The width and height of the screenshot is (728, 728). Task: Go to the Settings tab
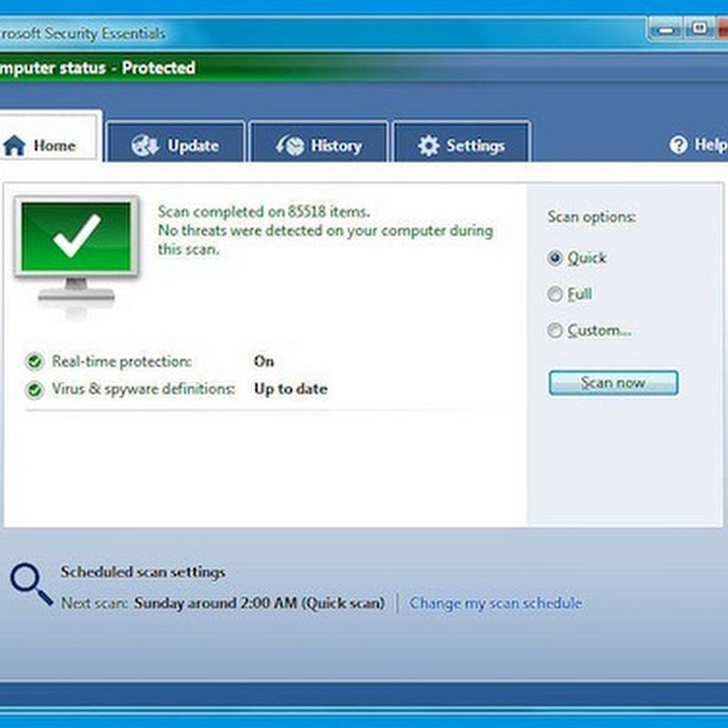(x=461, y=142)
